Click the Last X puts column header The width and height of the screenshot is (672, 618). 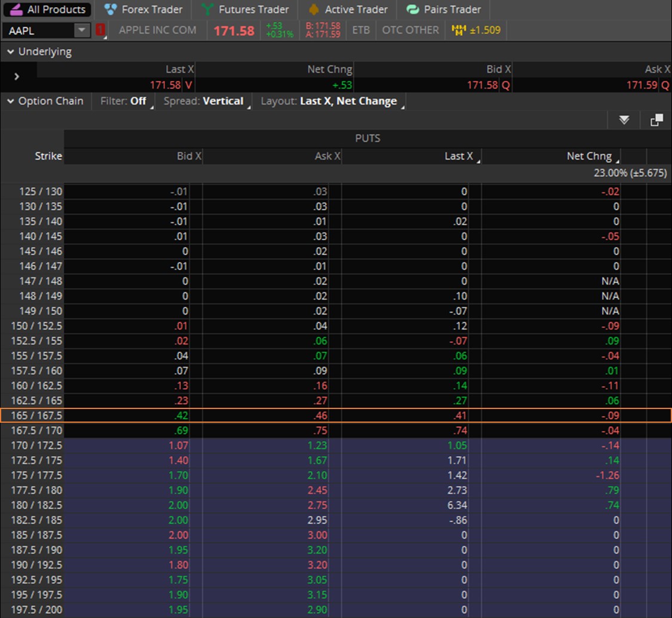point(458,156)
